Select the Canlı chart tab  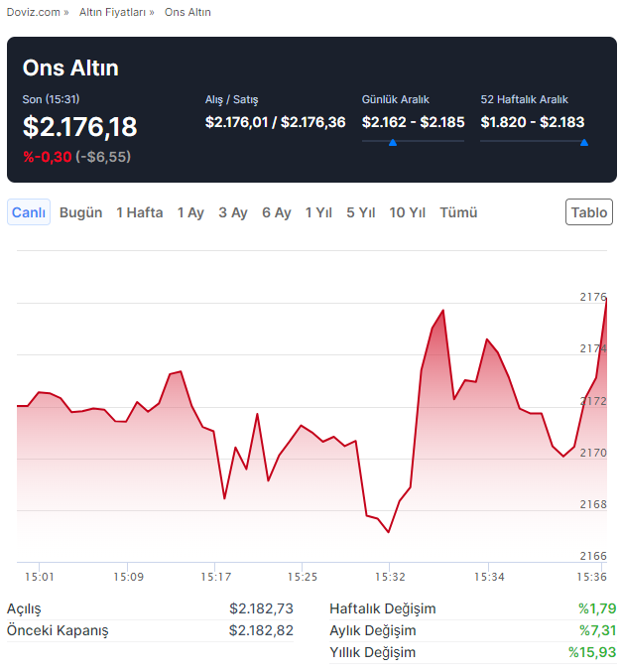[29, 212]
